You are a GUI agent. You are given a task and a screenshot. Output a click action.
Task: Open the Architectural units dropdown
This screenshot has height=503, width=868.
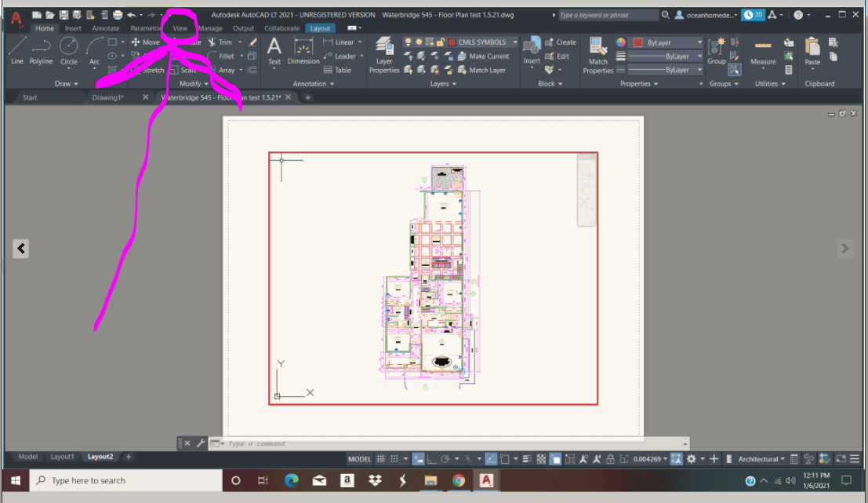click(757, 458)
